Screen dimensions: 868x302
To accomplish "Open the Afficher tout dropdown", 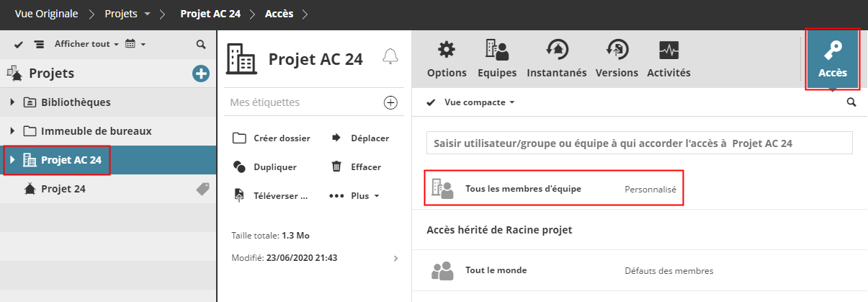I will coord(86,44).
